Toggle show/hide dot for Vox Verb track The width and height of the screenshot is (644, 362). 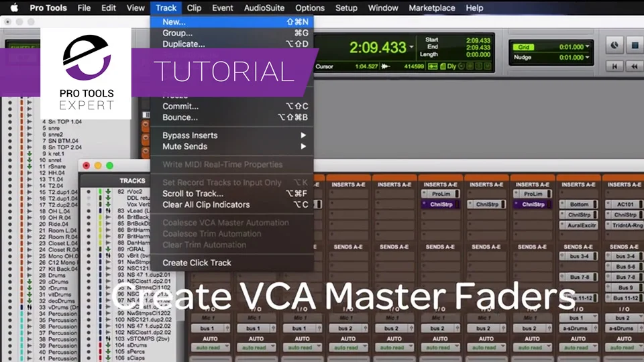tap(89, 204)
